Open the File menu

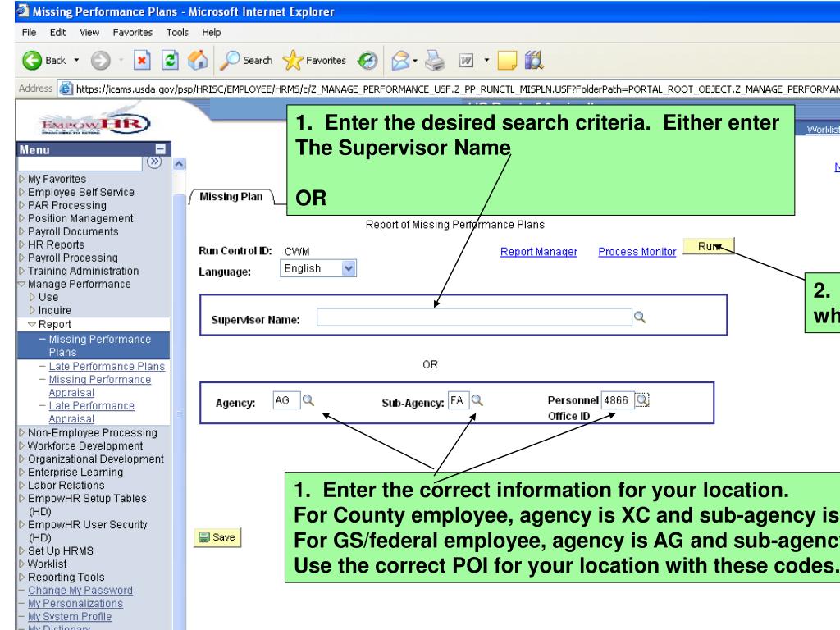pyautogui.click(x=29, y=32)
